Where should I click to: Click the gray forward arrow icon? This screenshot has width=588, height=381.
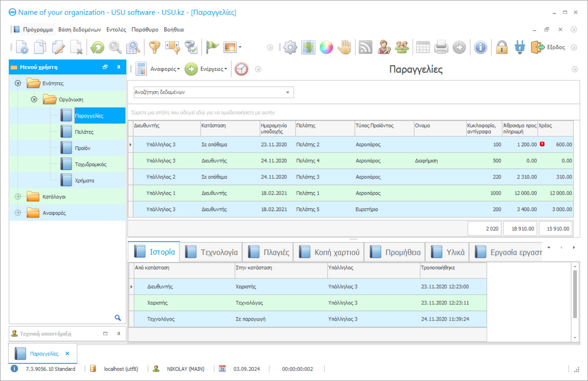(x=459, y=47)
